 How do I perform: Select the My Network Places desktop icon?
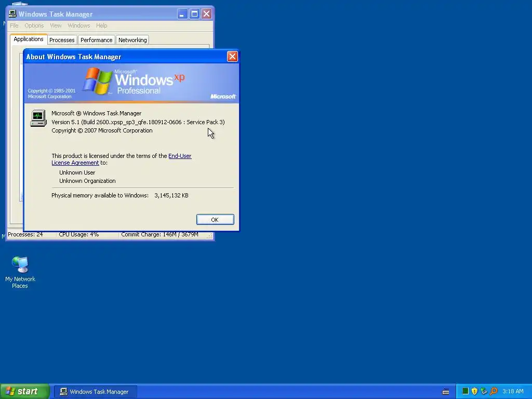click(20, 272)
